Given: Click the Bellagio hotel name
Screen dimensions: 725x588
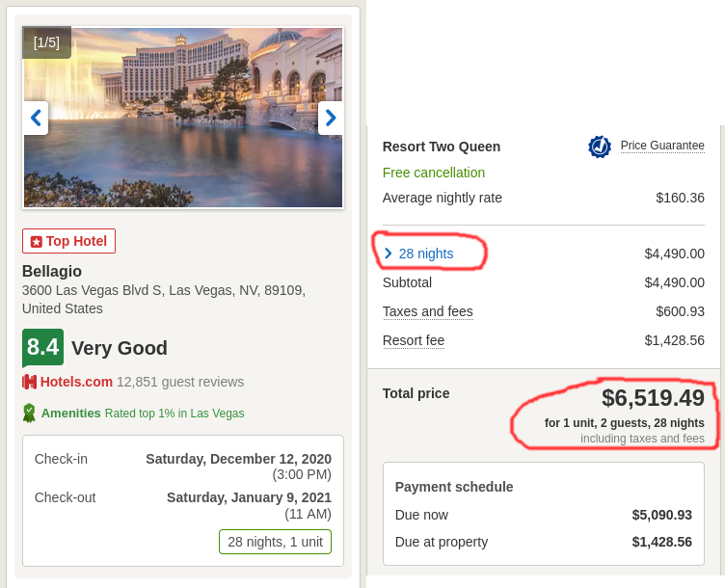Looking at the screenshot, I should tap(52, 272).
